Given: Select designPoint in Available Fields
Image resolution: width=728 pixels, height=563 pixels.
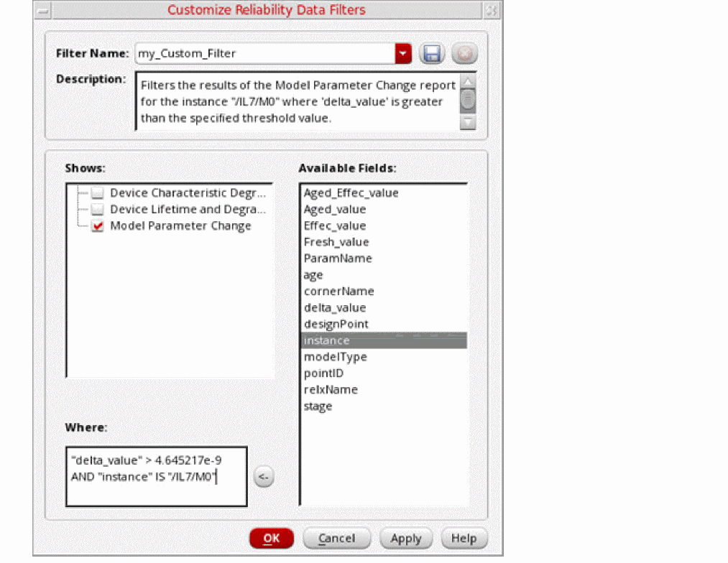Looking at the screenshot, I should click(x=384, y=324).
